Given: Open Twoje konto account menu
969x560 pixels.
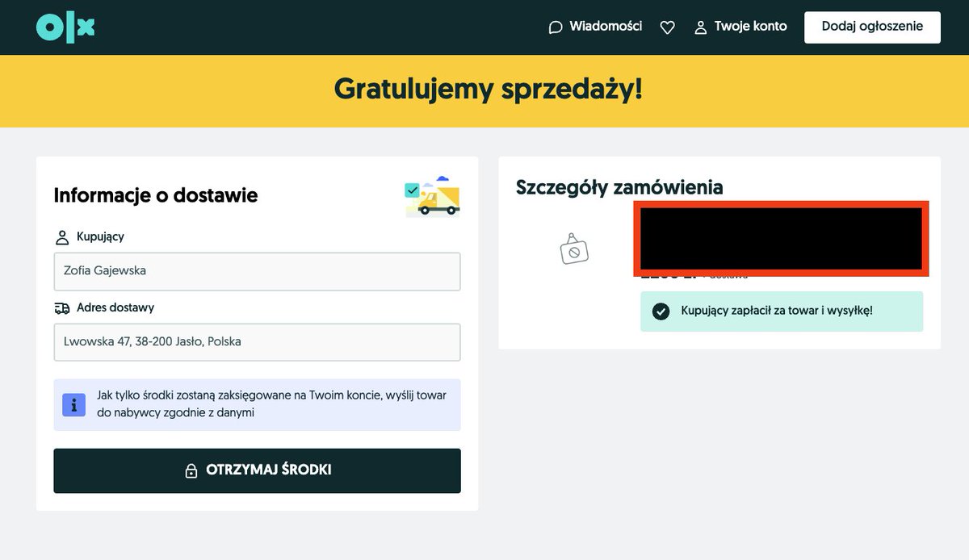Looking at the screenshot, I should 740,27.
